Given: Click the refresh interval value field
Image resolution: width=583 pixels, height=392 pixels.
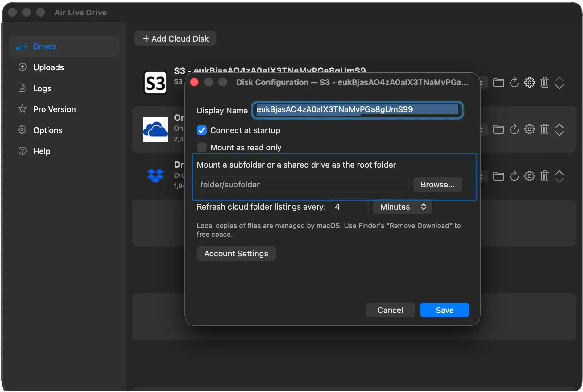Looking at the screenshot, I should [x=350, y=207].
